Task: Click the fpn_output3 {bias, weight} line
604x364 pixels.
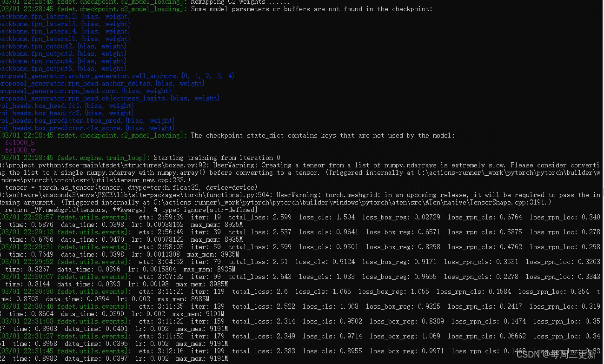Action: click(x=63, y=53)
